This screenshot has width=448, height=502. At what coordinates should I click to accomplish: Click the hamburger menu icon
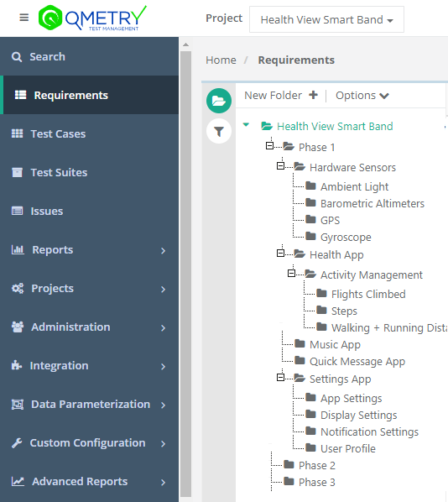tap(24, 18)
